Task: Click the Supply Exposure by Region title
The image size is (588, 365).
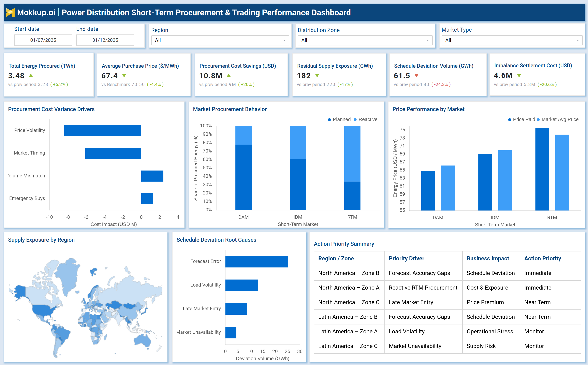Action: [x=41, y=240]
